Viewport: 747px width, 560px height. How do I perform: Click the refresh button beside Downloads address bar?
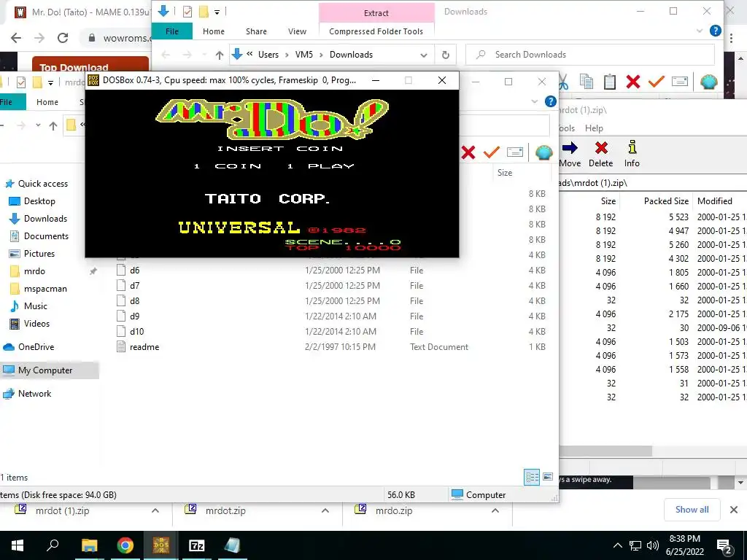click(446, 55)
